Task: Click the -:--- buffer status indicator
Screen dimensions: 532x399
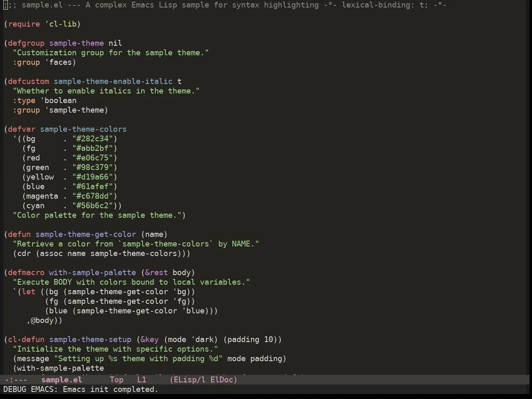Action: (16, 379)
